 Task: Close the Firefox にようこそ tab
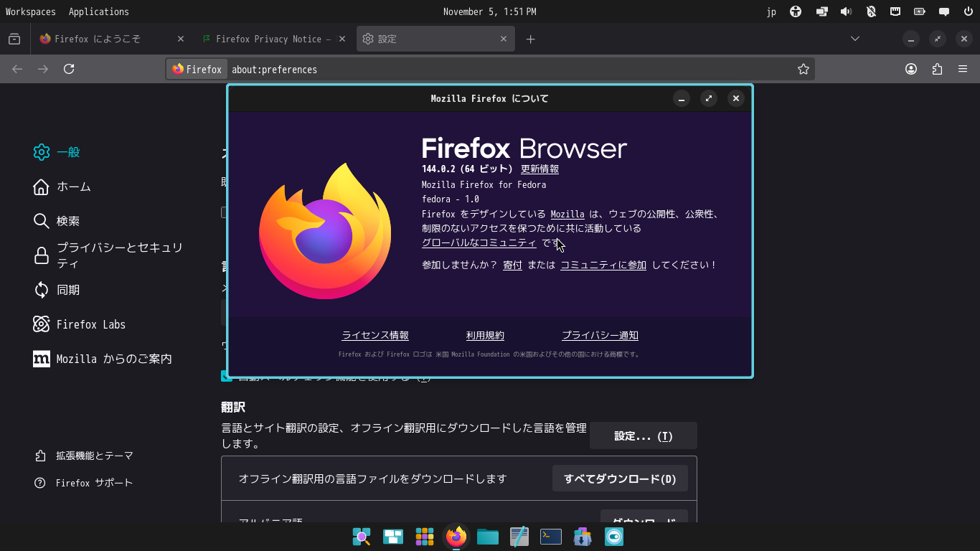(181, 39)
